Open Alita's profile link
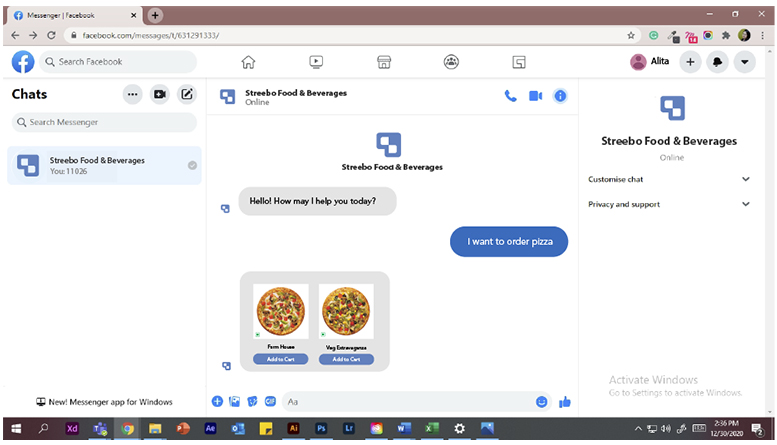 point(650,61)
